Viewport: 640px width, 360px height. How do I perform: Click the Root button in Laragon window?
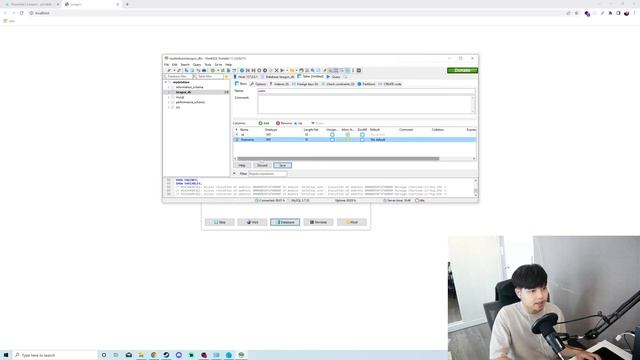coord(351,222)
